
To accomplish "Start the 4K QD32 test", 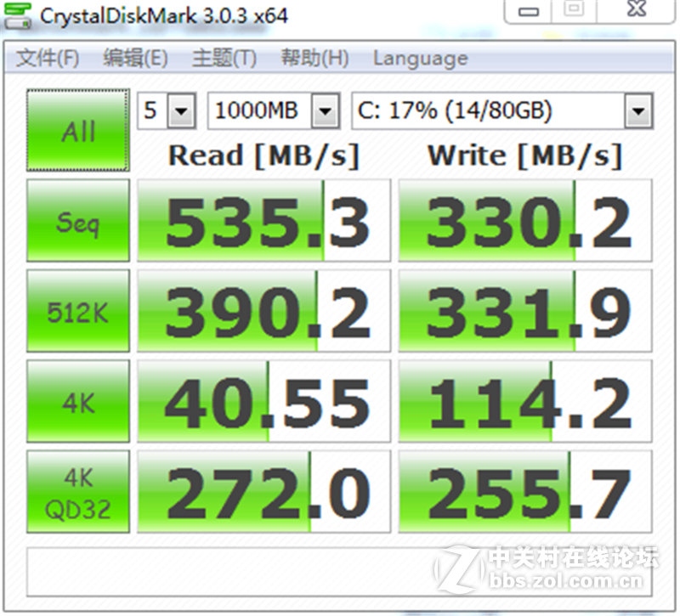I will pyautogui.click(x=77, y=489).
